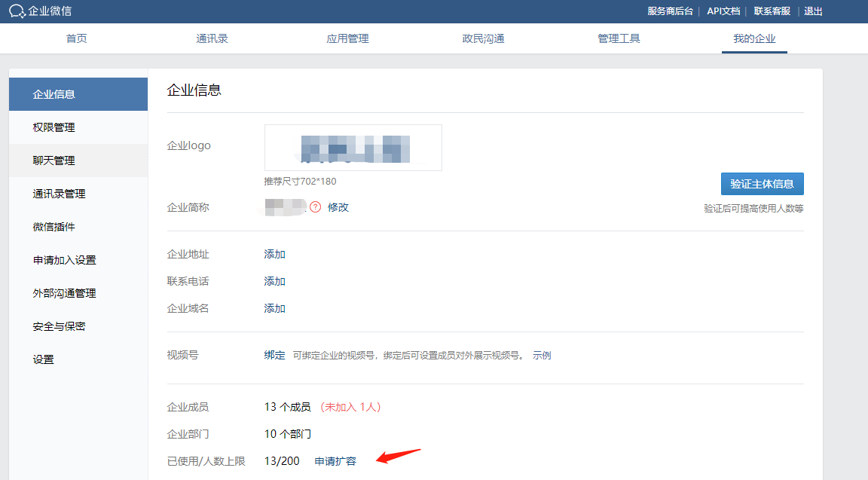This screenshot has width=868, height=480.
Task: Go to the 管理工具 tab
Action: coord(619,38)
